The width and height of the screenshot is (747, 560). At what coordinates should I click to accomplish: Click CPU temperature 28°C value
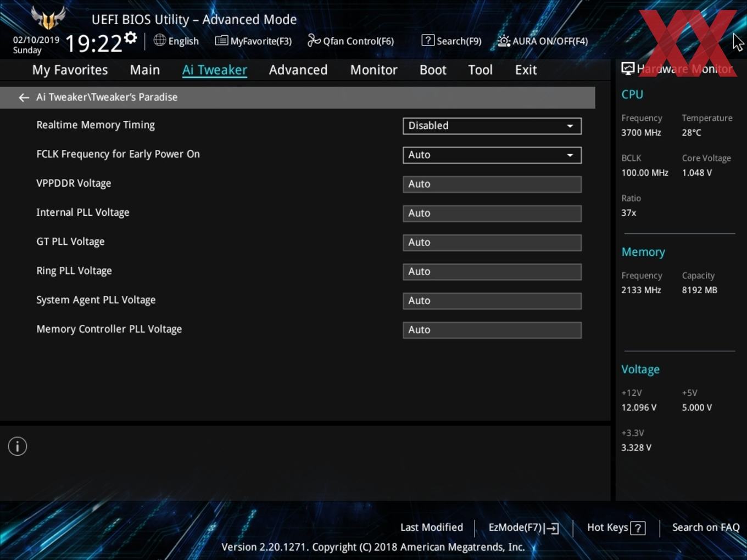click(692, 133)
